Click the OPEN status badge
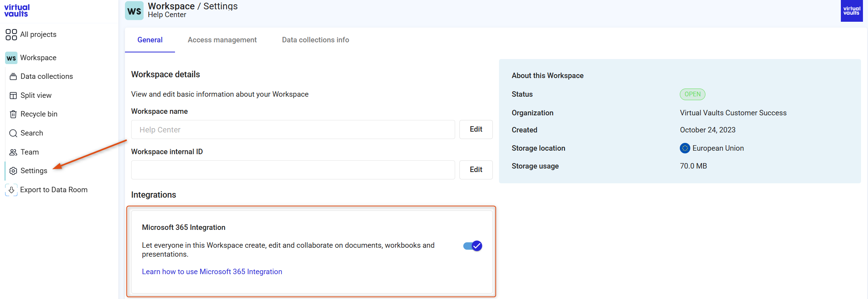Image resolution: width=868 pixels, height=299 pixels. coord(692,94)
